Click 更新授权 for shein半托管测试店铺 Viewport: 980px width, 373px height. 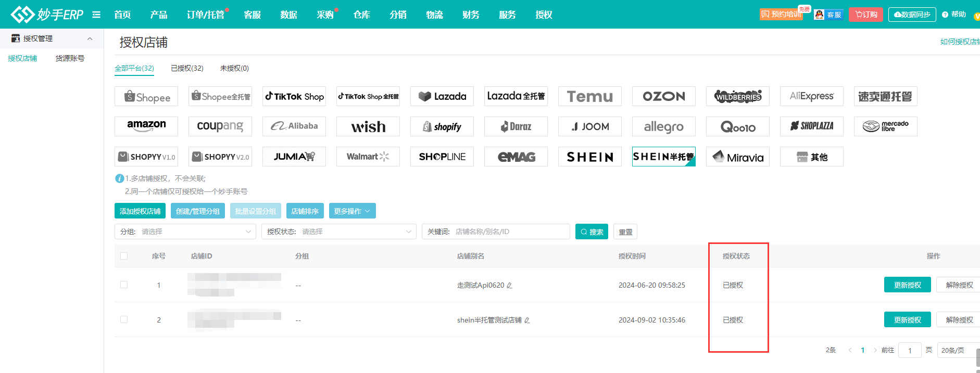tap(908, 319)
